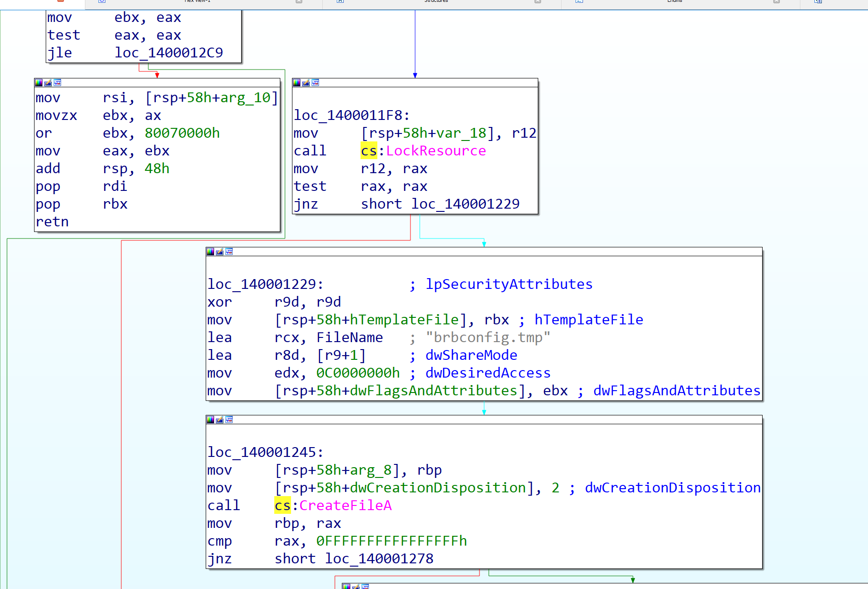Image resolution: width=868 pixels, height=589 pixels.
Task: Click group icon on loc_140001229 node header
Action: click(229, 252)
